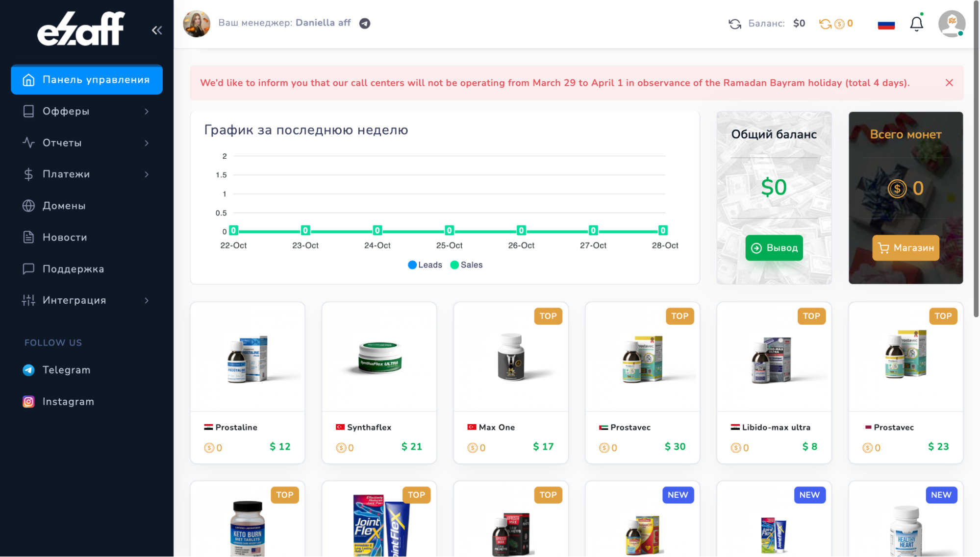The width and height of the screenshot is (980, 557).
Task: Expand the Платежи submenu chevron
Action: pyautogui.click(x=147, y=174)
